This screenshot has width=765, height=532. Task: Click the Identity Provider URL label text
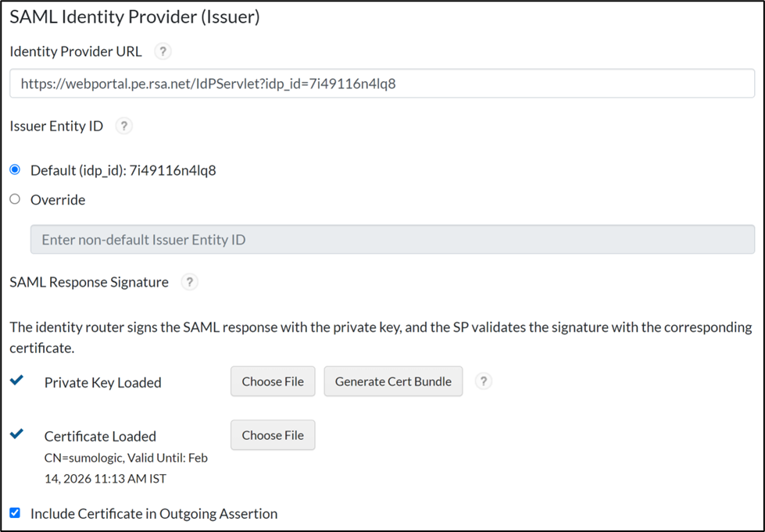pos(76,52)
